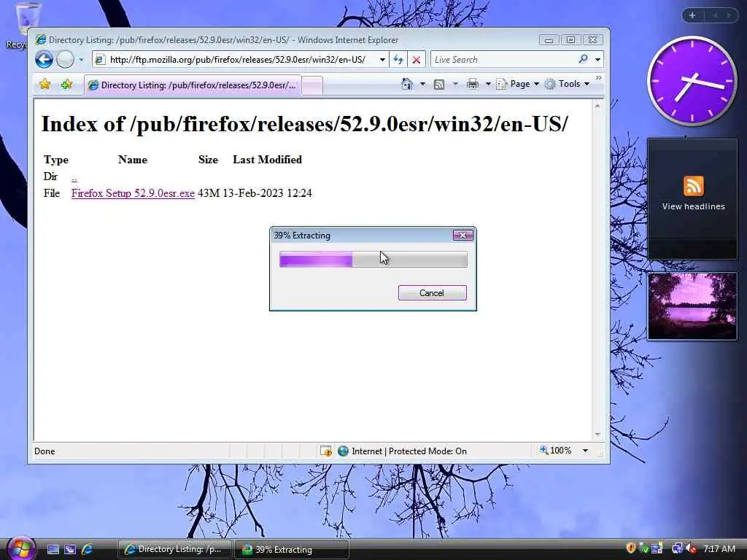
Task: Click the sidebar add gadget plus button
Action: click(692, 15)
